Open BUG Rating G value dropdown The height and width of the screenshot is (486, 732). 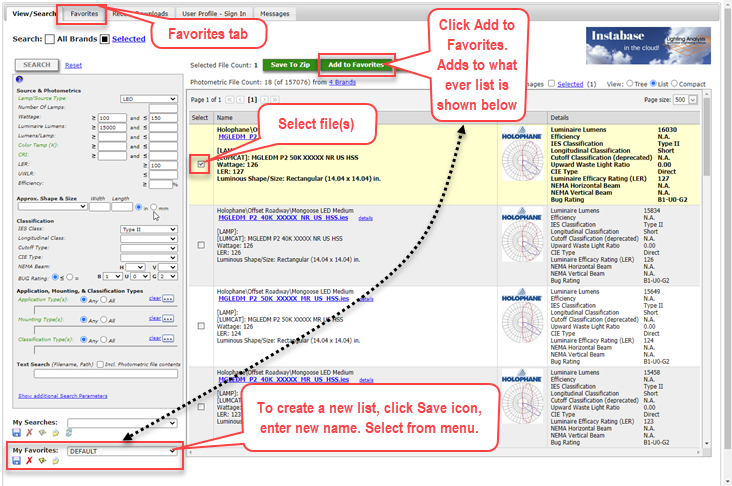tap(168, 276)
